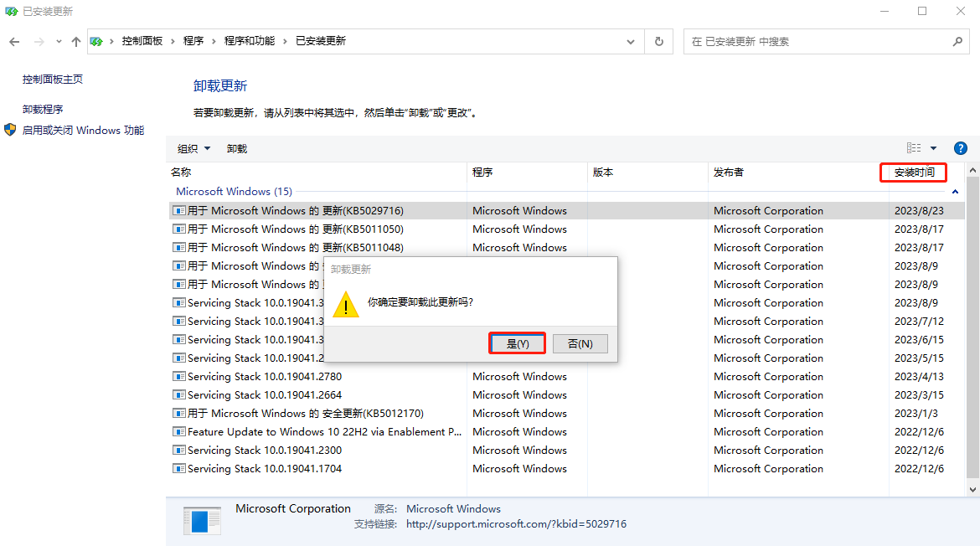Click the icon of update KB5011050
The height and width of the screenshot is (546, 980).
click(179, 229)
